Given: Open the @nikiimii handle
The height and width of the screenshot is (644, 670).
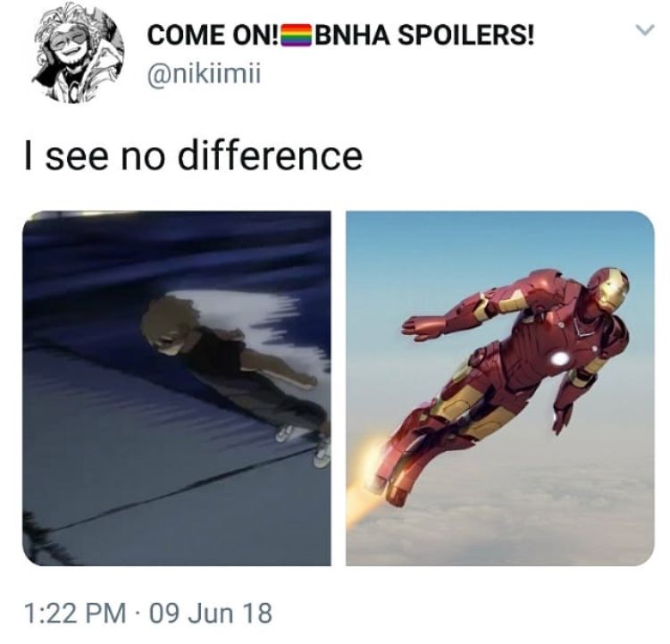Looking at the screenshot, I should pyautogui.click(x=204, y=76).
